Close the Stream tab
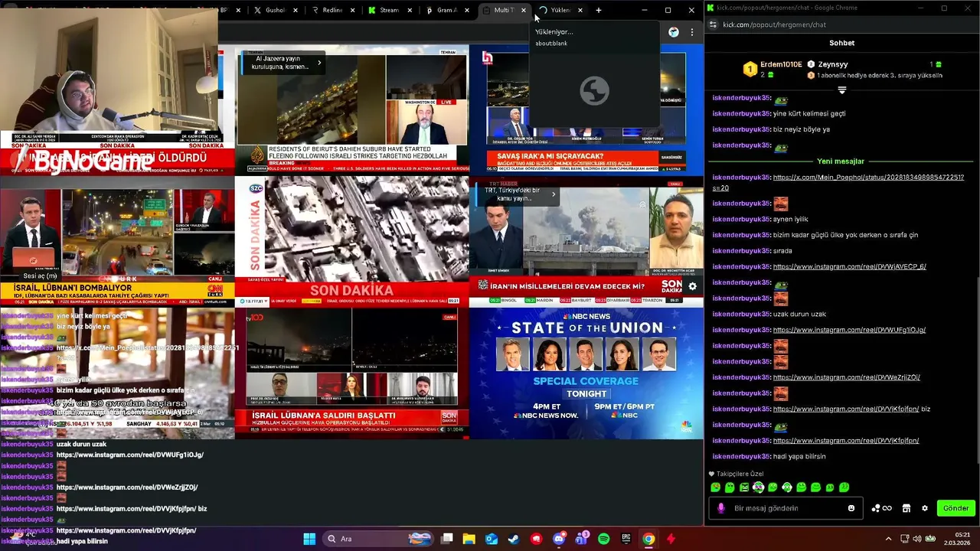 click(410, 10)
